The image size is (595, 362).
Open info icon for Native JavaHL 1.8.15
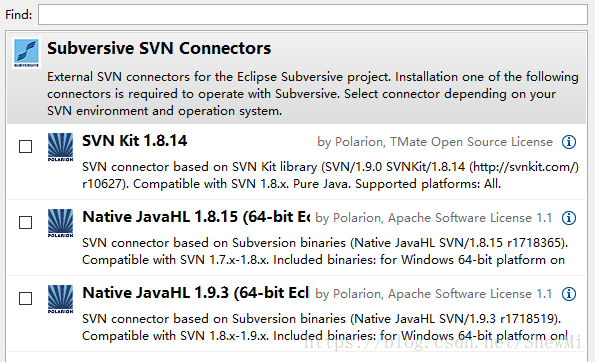coord(569,218)
